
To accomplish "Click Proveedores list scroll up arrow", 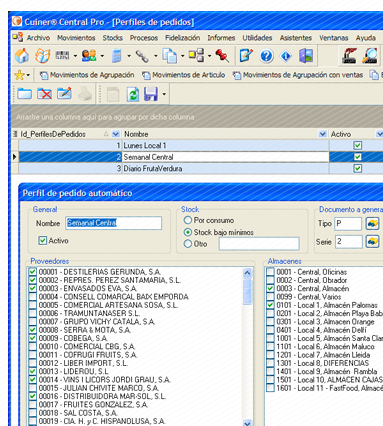I will (247, 273).
